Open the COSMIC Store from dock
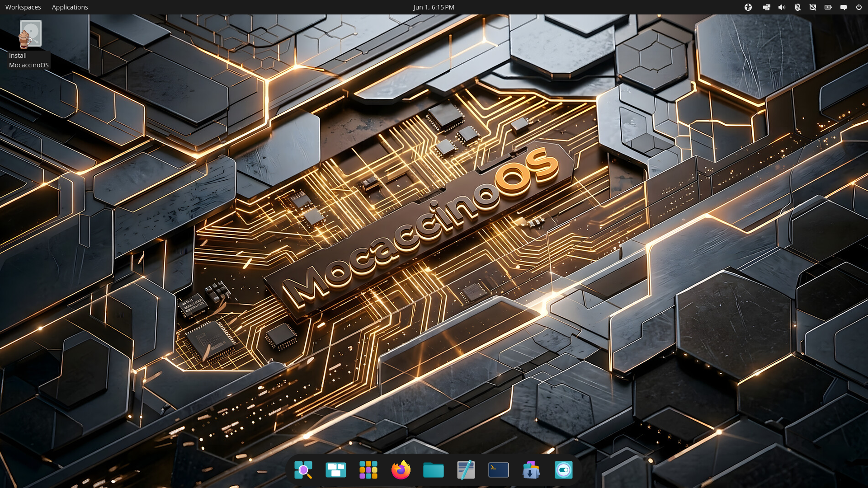The image size is (868, 488). [531, 470]
